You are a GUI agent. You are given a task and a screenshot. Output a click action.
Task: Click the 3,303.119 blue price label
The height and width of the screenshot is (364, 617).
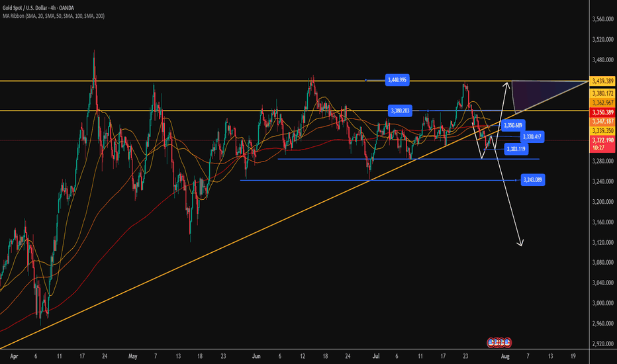516,149
